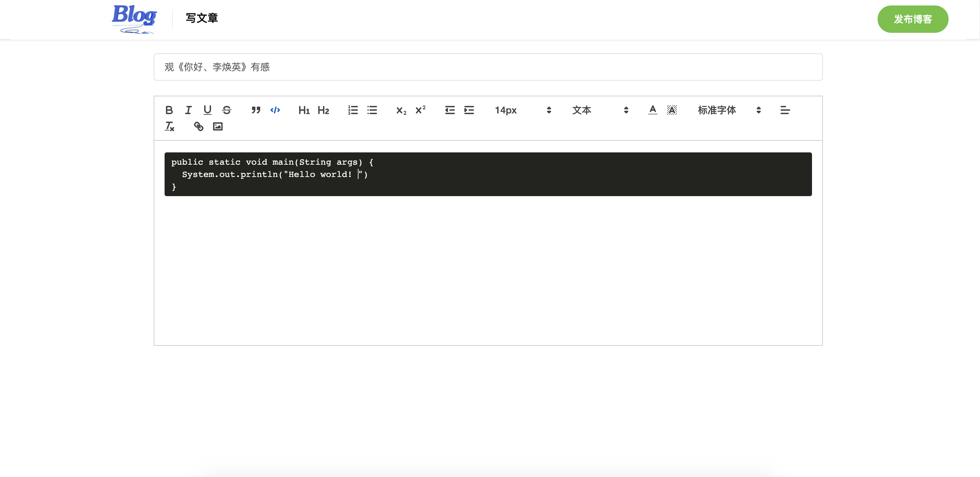Toggle bold formatting
The width and height of the screenshot is (980, 477).
click(169, 110)
